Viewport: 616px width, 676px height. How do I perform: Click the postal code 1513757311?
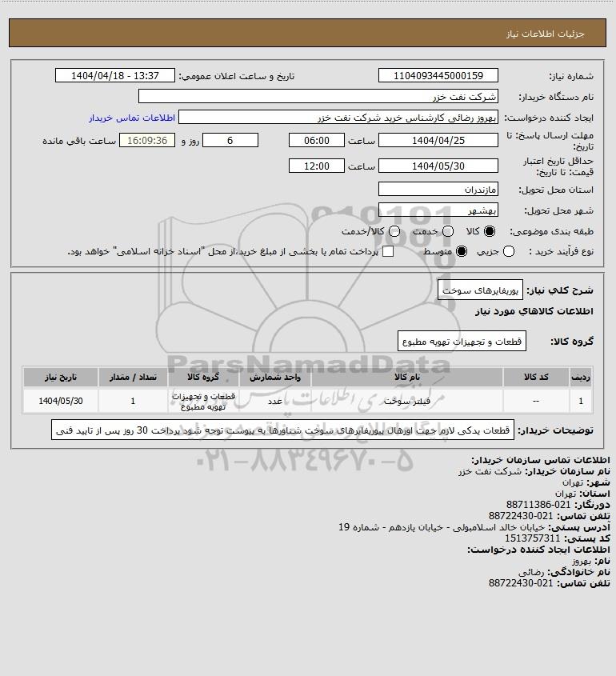(532, 538)
